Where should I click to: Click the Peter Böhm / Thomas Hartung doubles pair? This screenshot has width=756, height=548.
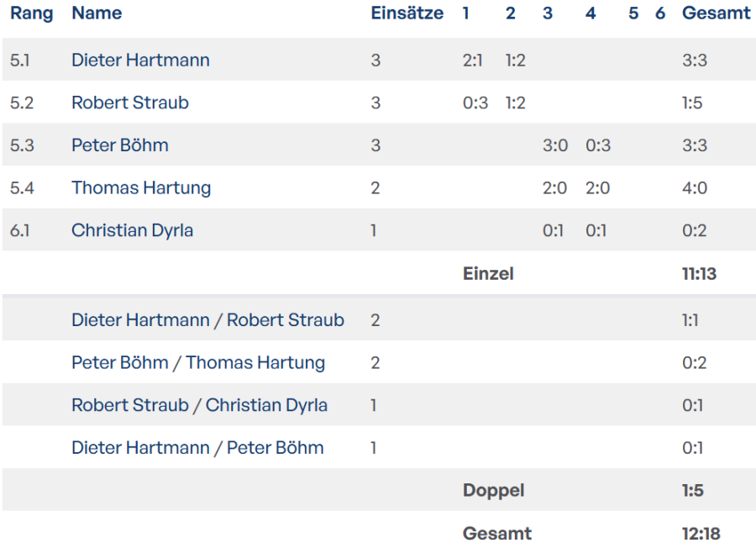198,363
